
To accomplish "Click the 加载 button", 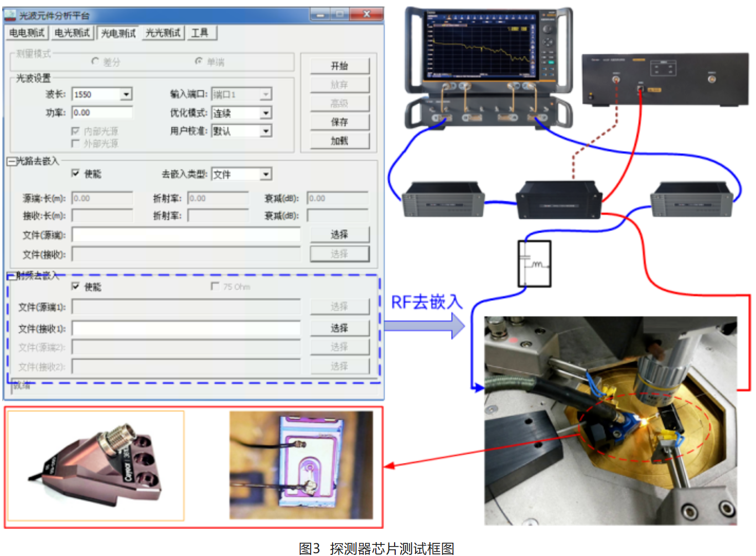I will pos(339,141).
